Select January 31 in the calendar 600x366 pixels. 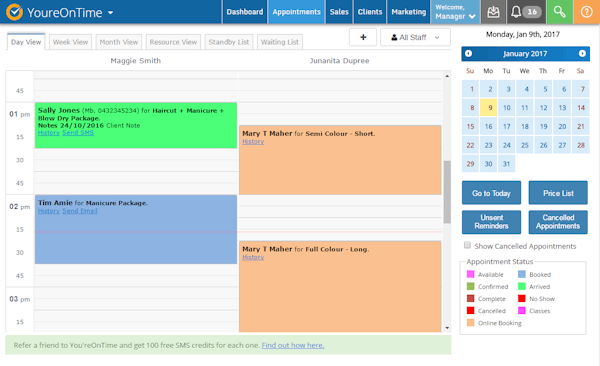pos(507,164)
